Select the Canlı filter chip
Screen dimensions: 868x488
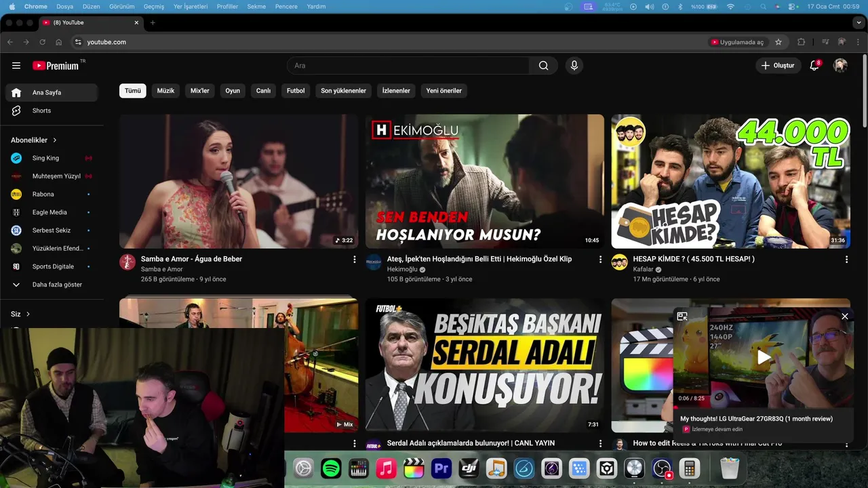[263, 91]
